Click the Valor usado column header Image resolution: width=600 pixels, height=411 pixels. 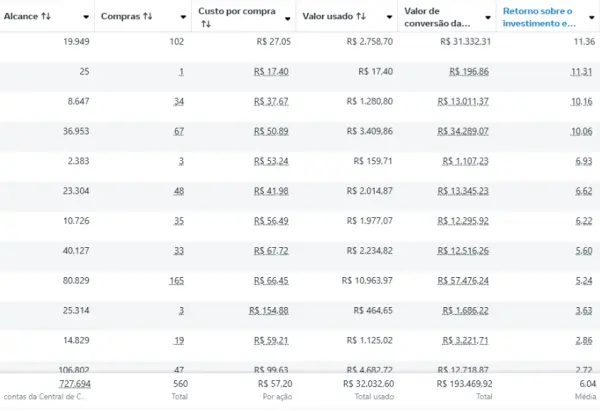328,16
